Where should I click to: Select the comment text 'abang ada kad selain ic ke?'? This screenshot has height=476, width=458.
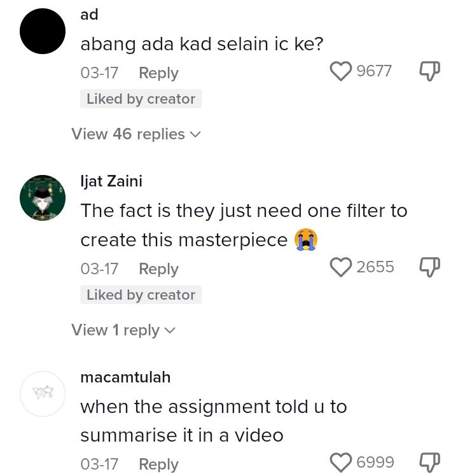click(x=202, y=44)
